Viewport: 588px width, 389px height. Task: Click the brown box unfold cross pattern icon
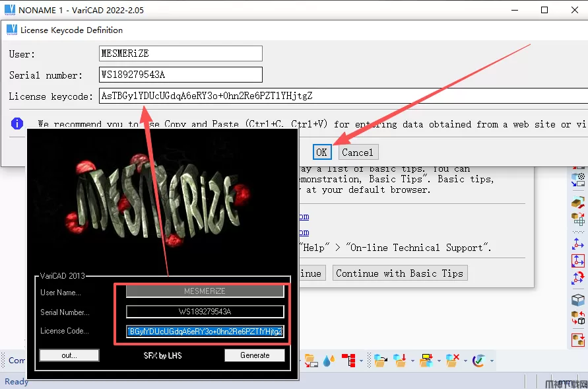(x=578, y=219)
